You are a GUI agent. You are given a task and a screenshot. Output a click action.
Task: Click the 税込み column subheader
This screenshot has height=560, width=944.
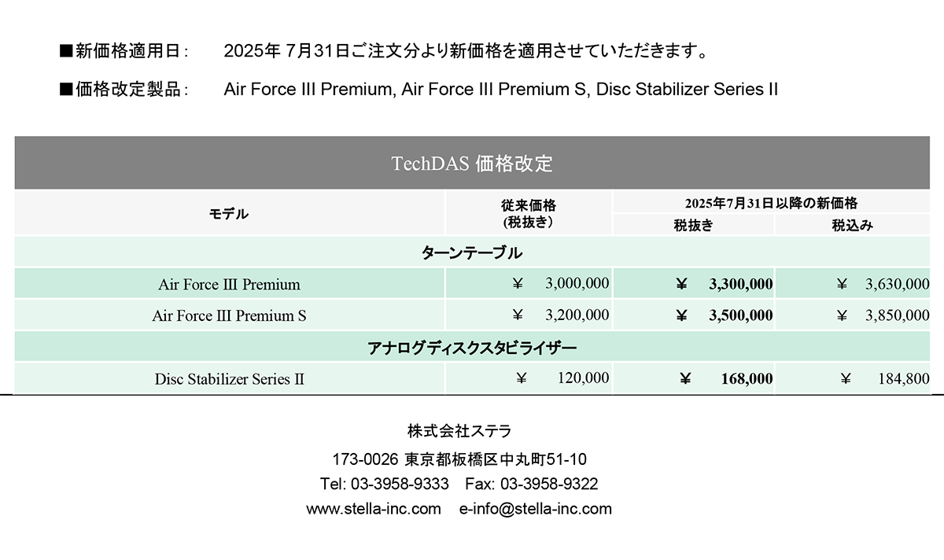(853, 225)
